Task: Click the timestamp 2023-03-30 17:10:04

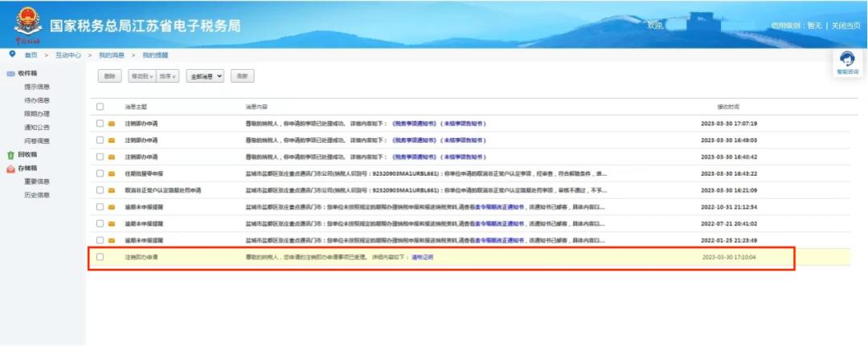Action: (x=729, y=257)
